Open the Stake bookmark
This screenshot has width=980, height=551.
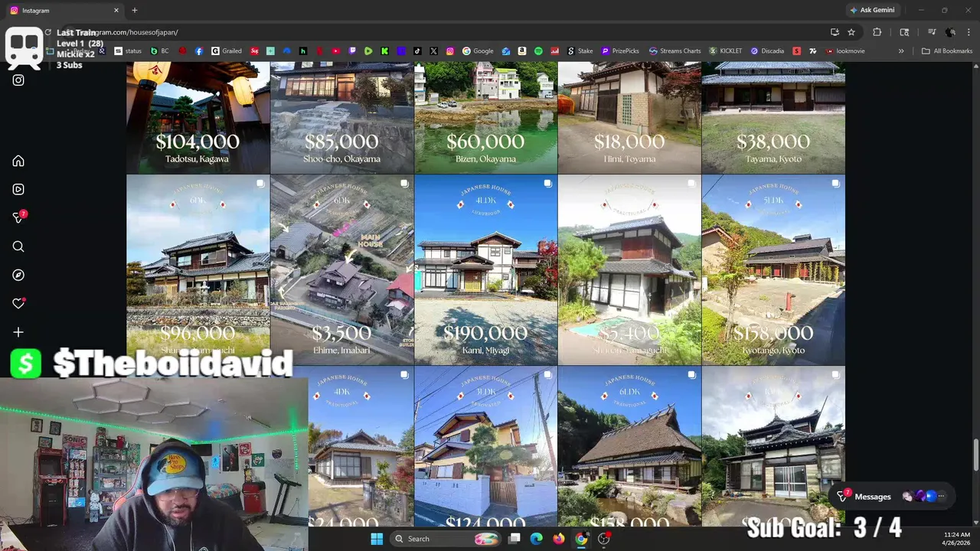580,51
